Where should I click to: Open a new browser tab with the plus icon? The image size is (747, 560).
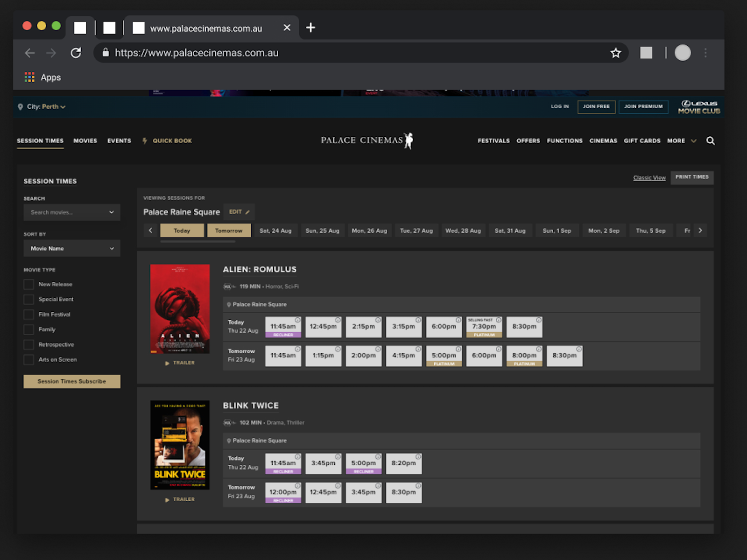[310, 28]
